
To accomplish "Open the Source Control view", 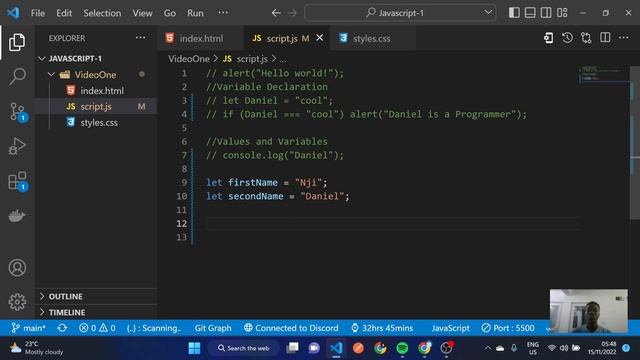I will point(17,111).
